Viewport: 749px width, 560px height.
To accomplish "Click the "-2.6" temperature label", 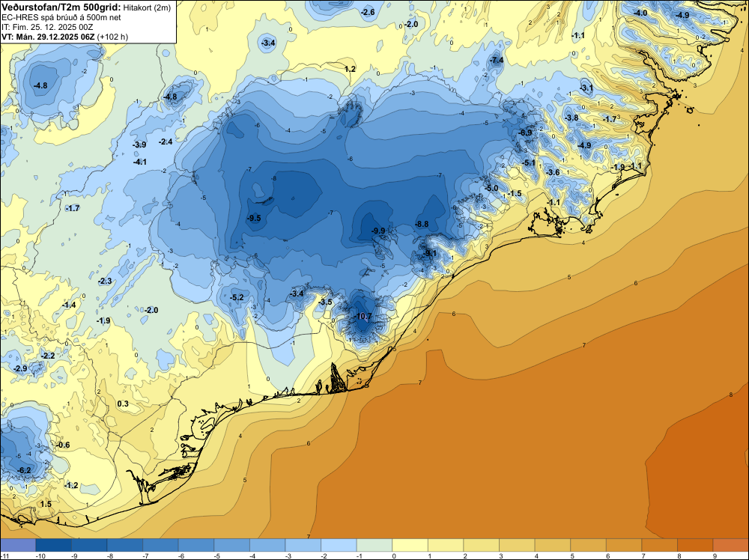I will coord(368,13).
